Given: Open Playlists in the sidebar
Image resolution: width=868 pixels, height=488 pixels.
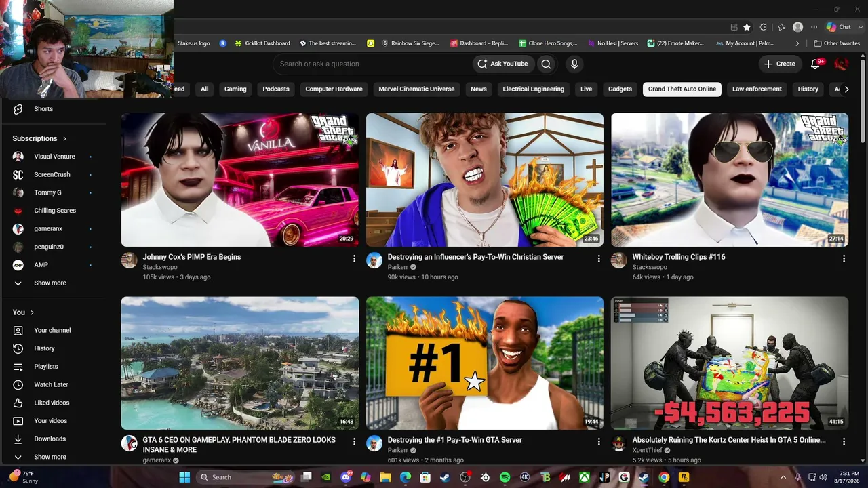Looking at the screenshot, I should pos(45,367).
